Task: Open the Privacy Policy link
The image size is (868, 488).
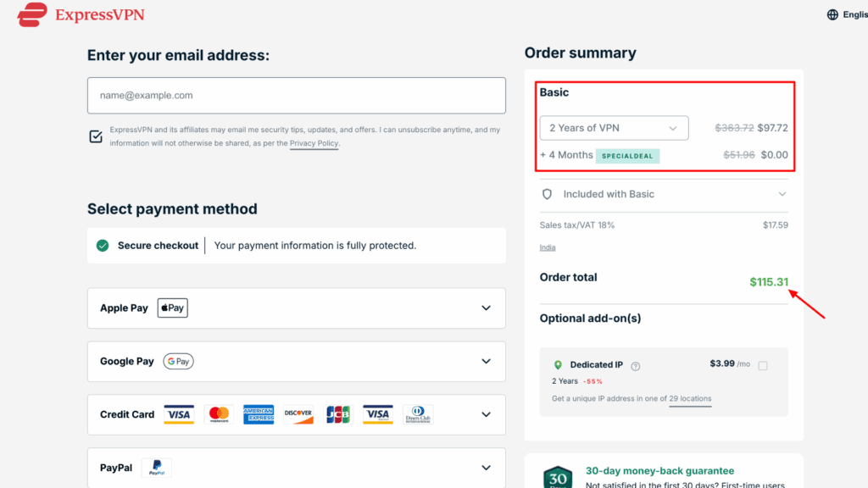Action: (314, 144)
